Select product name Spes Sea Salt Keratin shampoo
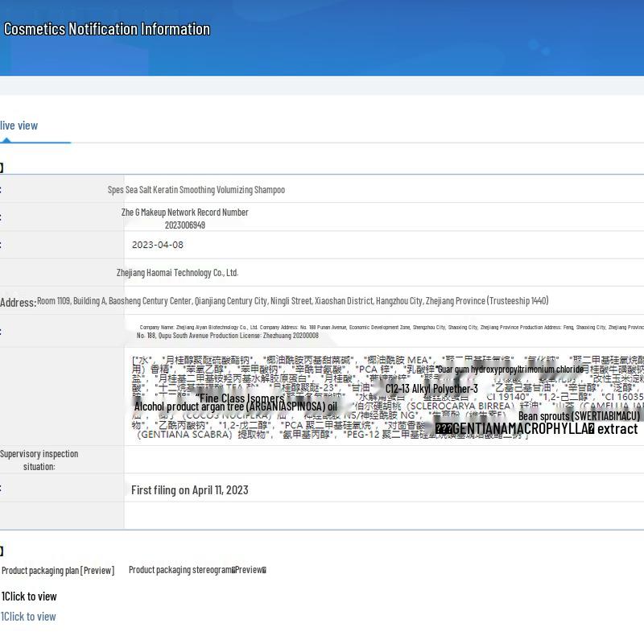This screenshot has height=644, width=644. pyautogui.click(x=196, y=190)
